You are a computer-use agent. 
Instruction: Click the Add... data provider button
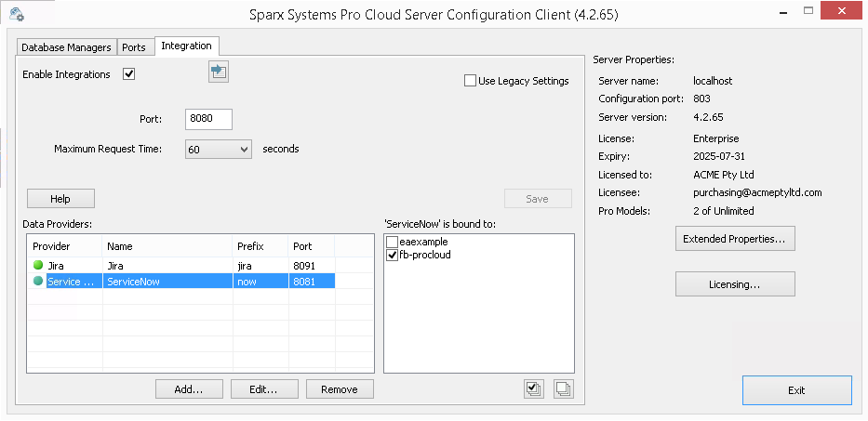(x=189, y=389)
